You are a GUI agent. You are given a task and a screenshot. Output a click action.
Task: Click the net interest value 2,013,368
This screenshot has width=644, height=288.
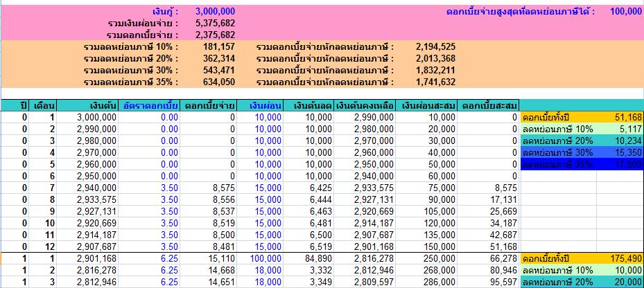click(436, 59)
